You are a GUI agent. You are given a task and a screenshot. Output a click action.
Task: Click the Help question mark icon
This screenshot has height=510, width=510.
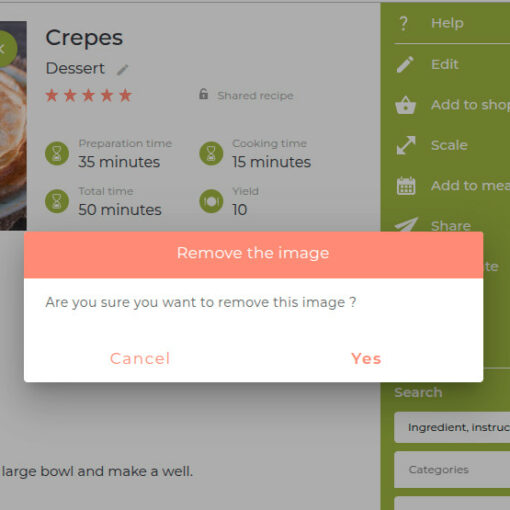point(404,23)
